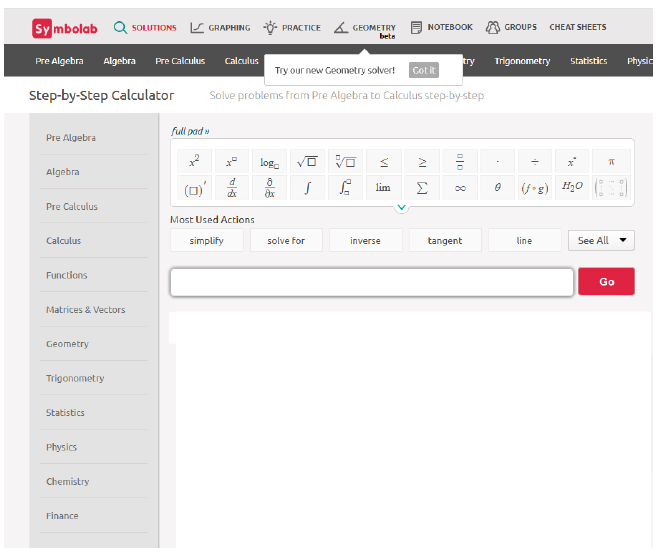The width and height of the screenshot is (661, 555).
Task: Click the Symbolab logo
Action: (x=64, y=28)
